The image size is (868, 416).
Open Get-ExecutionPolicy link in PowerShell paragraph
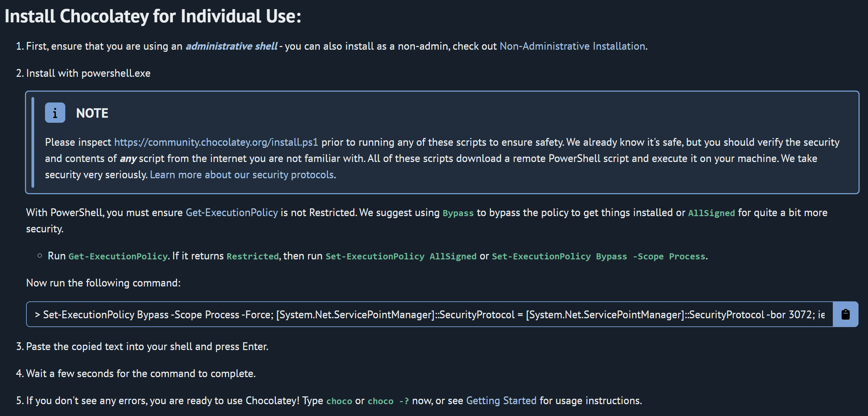pyautogui.click(x=231, y=212)
